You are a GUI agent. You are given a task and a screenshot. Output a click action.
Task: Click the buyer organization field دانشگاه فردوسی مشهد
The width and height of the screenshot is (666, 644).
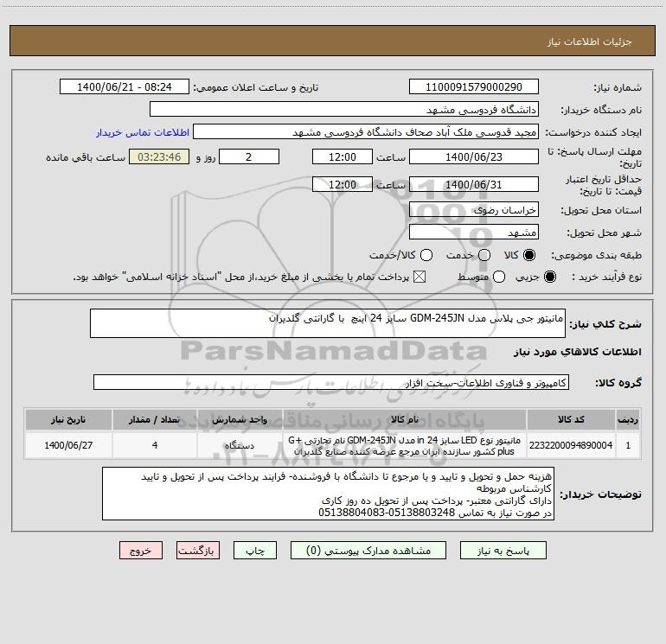(344, 110)
